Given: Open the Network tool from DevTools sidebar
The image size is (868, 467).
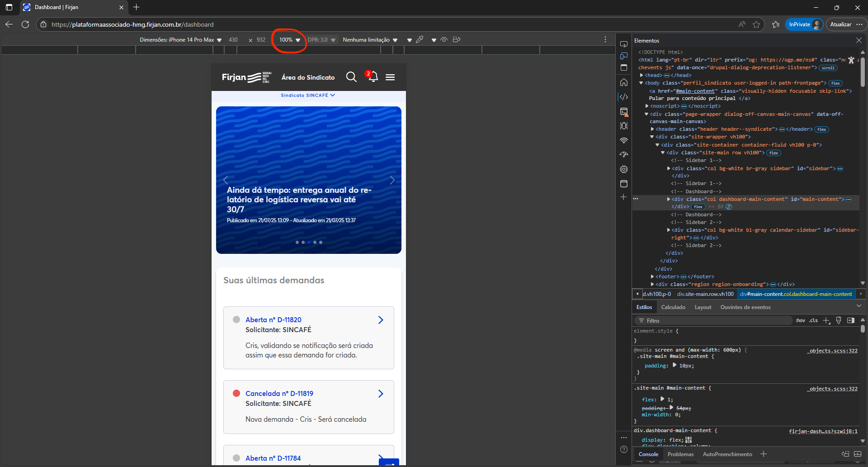Looking at the screenshot, I should 624,141.
